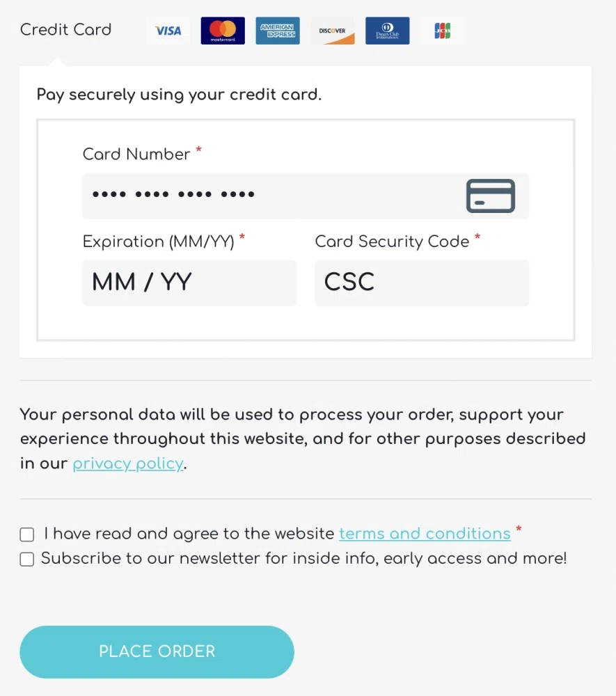Click the Card Security Code label
This screenshot has width=616, height=696.
tap(392, 242)
